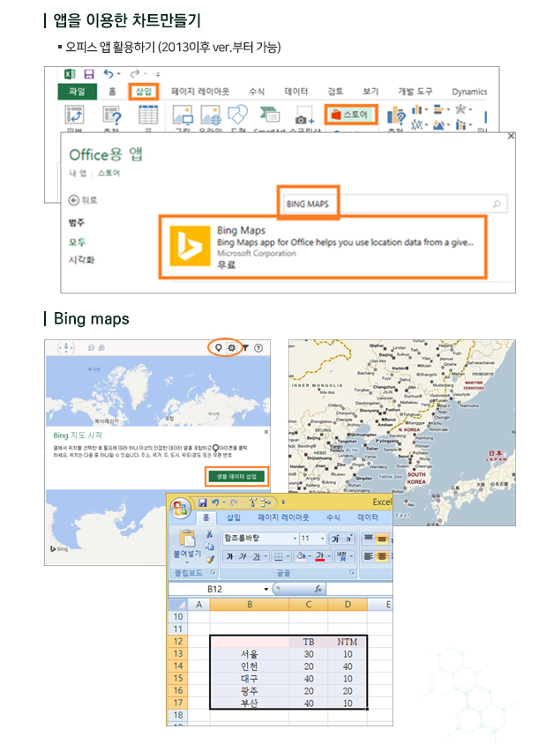Click Undo arrow in Excel 2013 quick access

[108, 73]
